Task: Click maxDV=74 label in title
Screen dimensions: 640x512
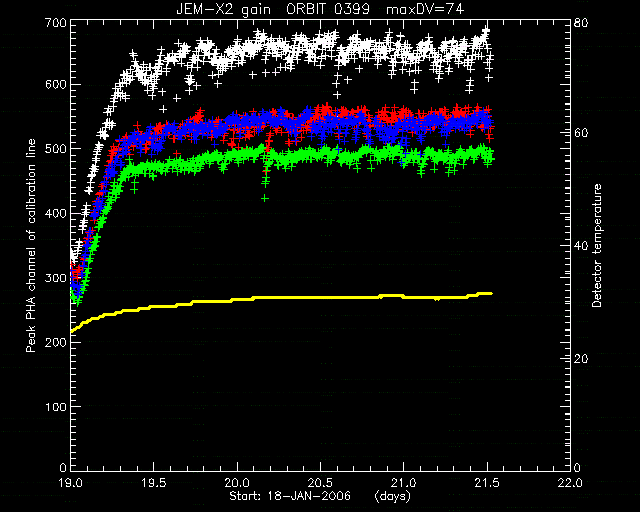Action: 425,9
